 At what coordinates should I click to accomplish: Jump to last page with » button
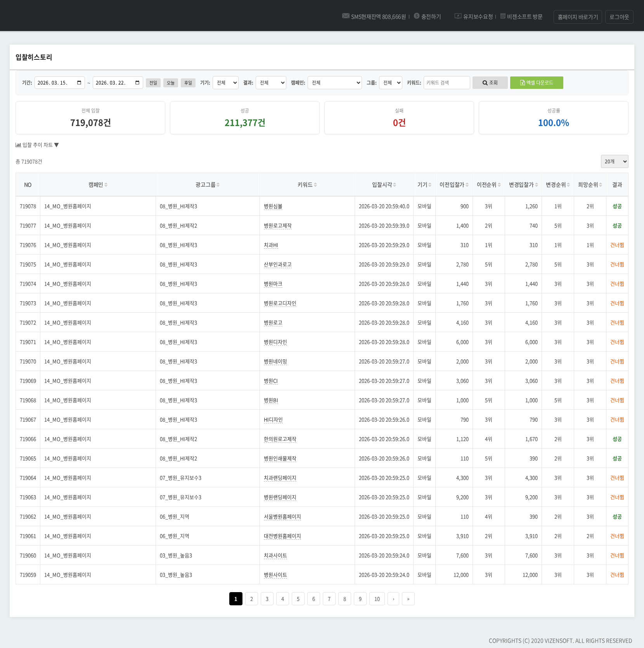pos(408,599)
